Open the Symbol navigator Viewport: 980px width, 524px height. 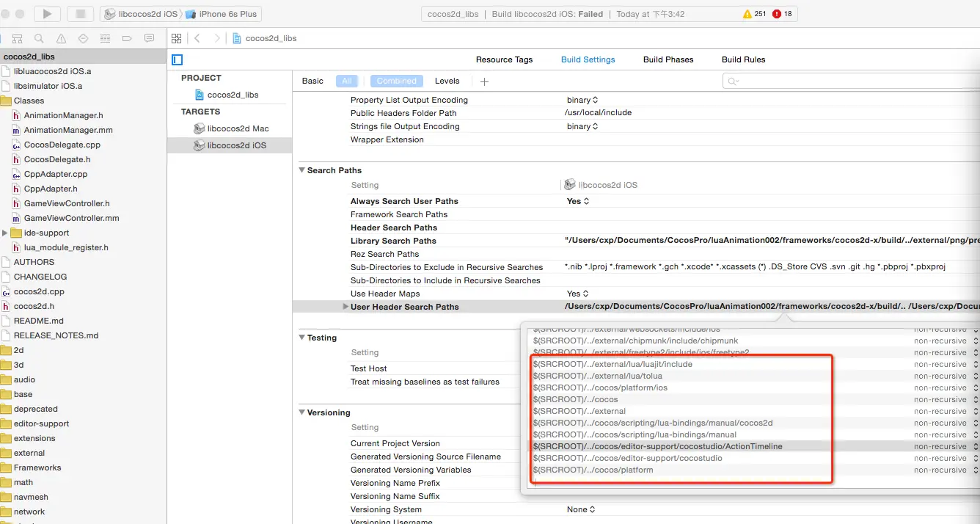point(18,38)
